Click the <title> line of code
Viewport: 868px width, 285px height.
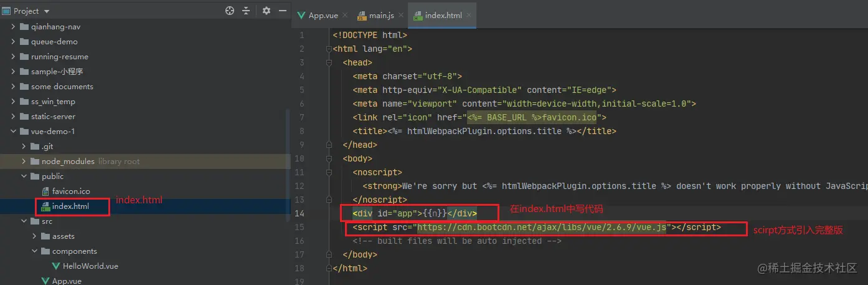(x=484, y=131)
